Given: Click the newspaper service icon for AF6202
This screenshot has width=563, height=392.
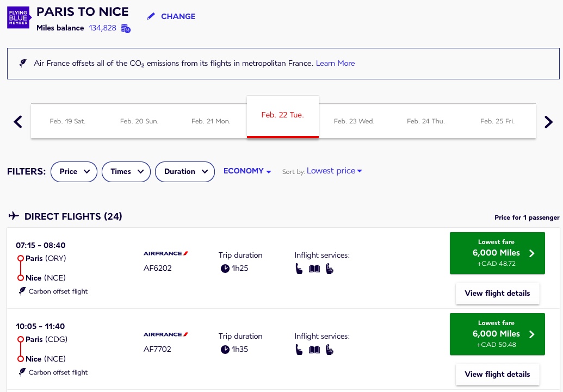Looking at the screenshot, I should tap(314, 269).
